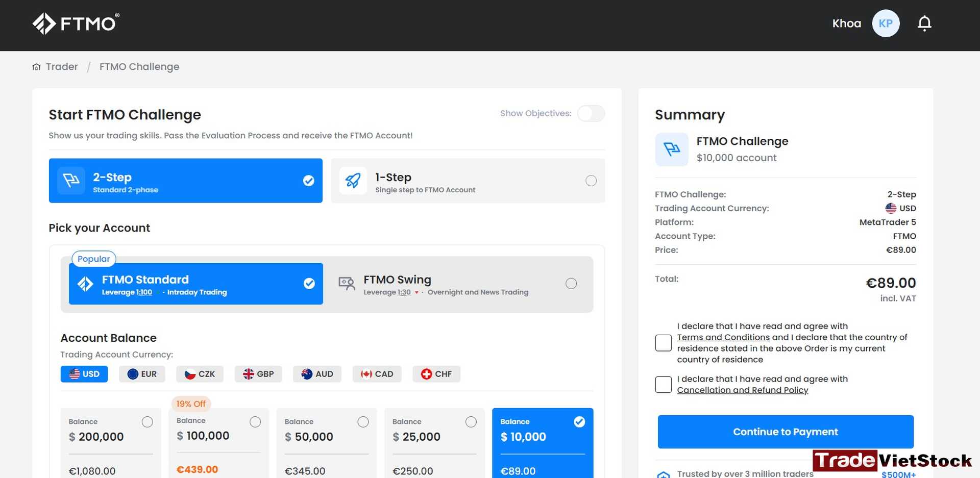Open the Terms and Conditions link
Viewport: 980px width, 478px height.
point(723,337)
